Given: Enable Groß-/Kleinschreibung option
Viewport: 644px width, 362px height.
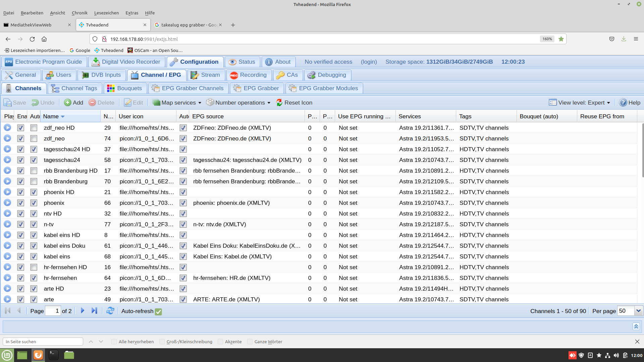Looking at the screenshot, I should point(162,342).
